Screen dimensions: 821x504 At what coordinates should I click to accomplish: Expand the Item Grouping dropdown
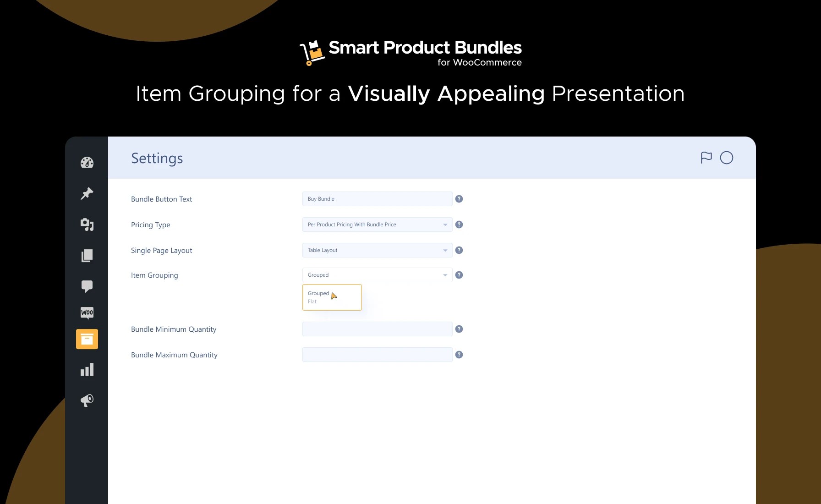pos(377,275)
